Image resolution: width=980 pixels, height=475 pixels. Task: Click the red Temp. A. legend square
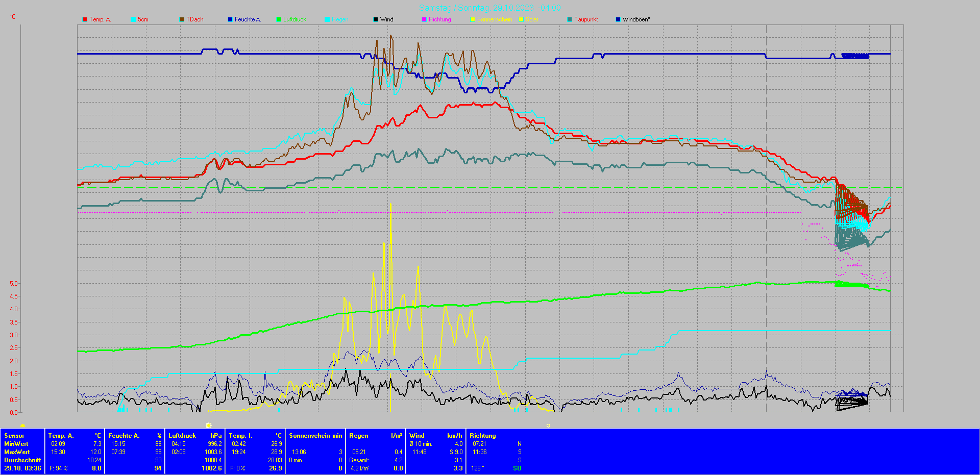[x=85, y=19]
